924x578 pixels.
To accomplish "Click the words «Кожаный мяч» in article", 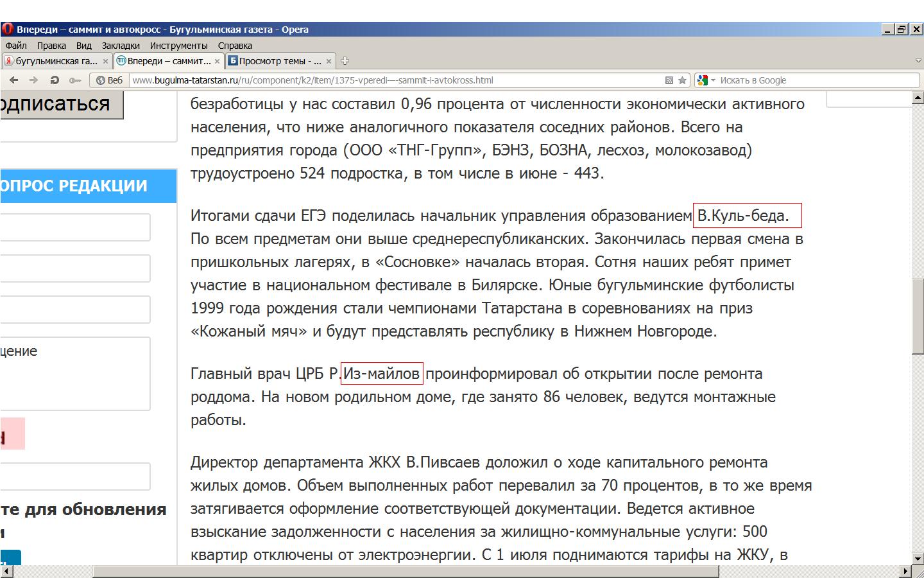I will click(x=250, y=331).
